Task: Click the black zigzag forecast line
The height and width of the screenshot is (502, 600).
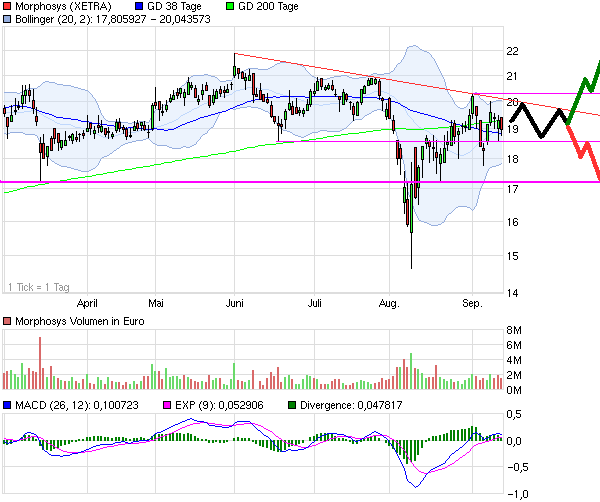Action: pos(540,120)
